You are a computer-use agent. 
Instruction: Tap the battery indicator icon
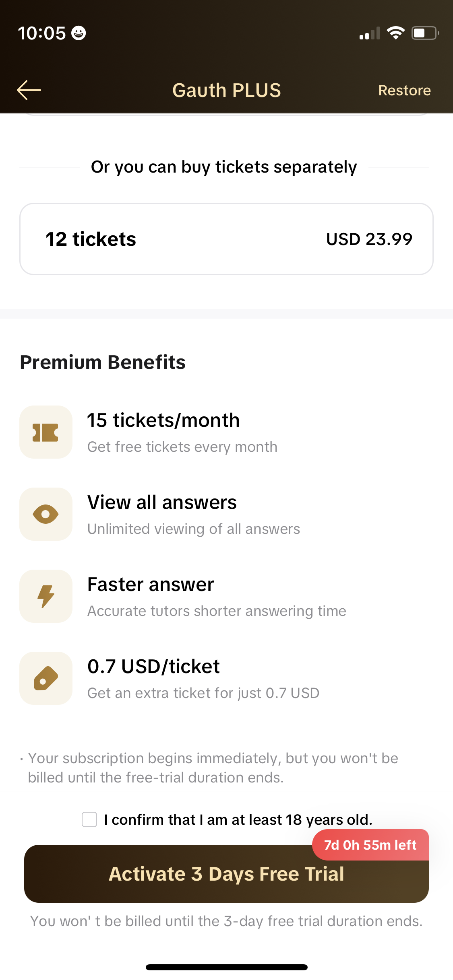coord(424,33)
